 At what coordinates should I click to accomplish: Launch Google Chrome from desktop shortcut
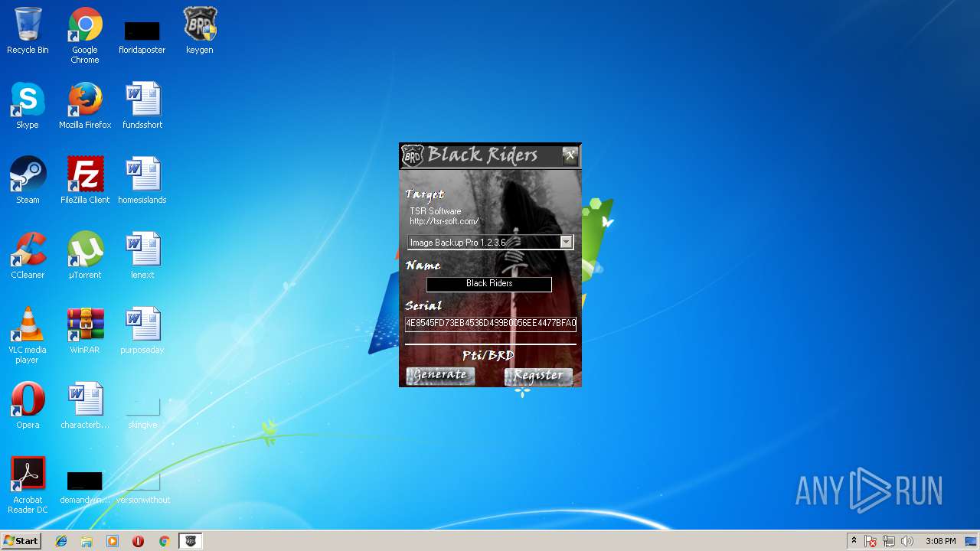(x=85, y=35)
